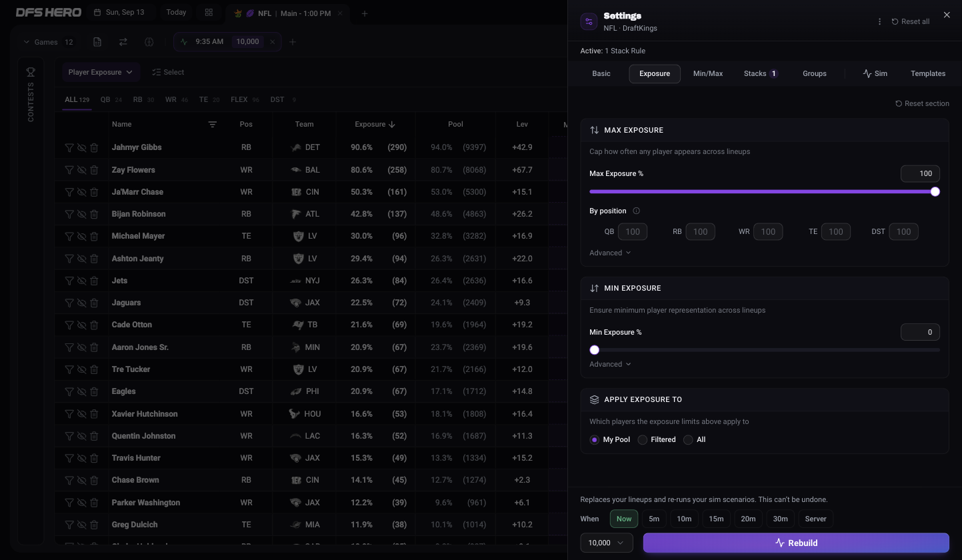This screenshot has height=560, width=962.
Task: Click the Rebuild button
Action: point(796,543)
